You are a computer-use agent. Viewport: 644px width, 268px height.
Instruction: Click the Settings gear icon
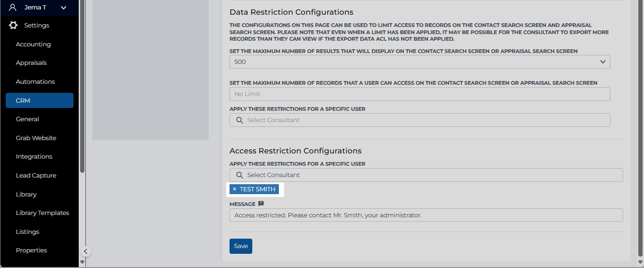point(13,25)
